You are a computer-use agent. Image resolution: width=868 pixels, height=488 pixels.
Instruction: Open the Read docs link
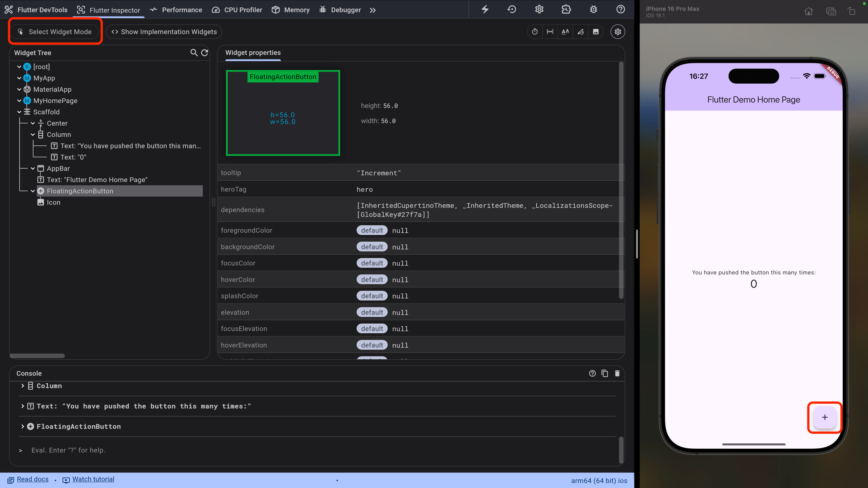[33, 479]
